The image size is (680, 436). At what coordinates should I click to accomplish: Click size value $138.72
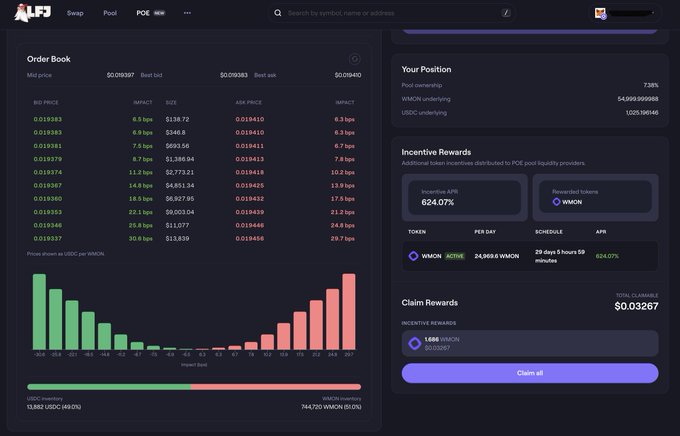pos(177,119)
